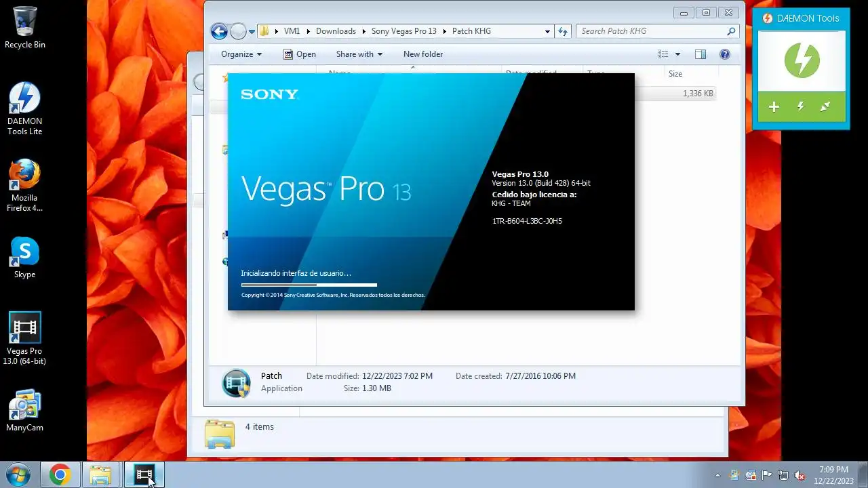Open the Recycle Bin desktop icon

(25, 28)
